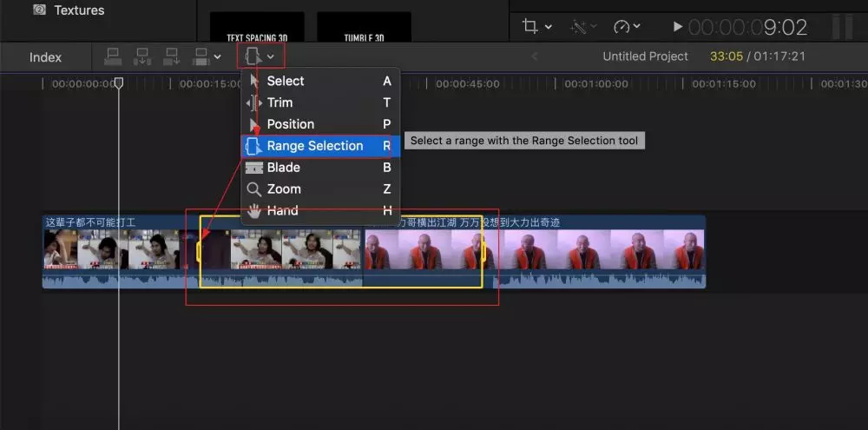Open the magic wand enhancements dropdown
This screenshot has width=868, height=430.
coord(584,26)
